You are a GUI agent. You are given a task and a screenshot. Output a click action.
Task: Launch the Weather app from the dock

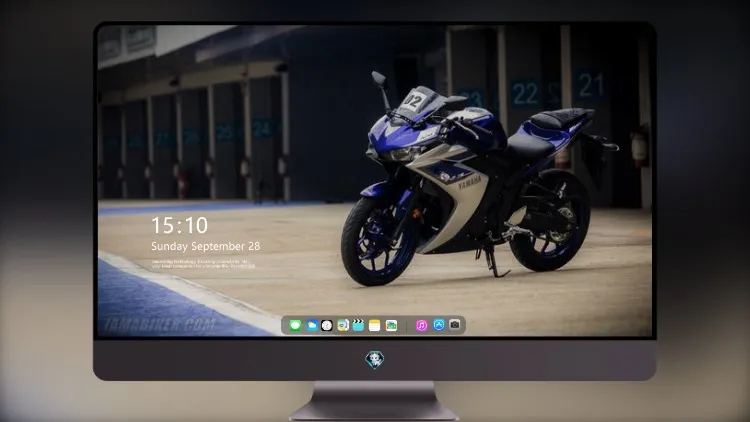[x=312, y=325]
